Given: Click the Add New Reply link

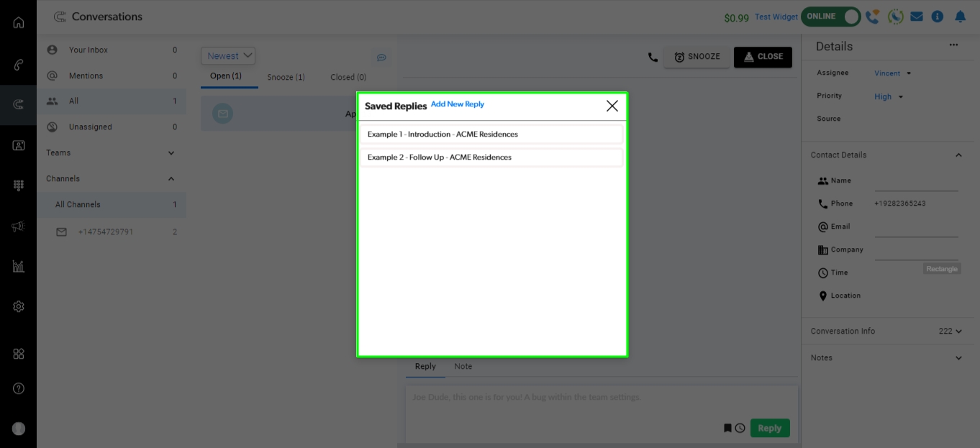Looking at the screenshot, I should [457, 104].
